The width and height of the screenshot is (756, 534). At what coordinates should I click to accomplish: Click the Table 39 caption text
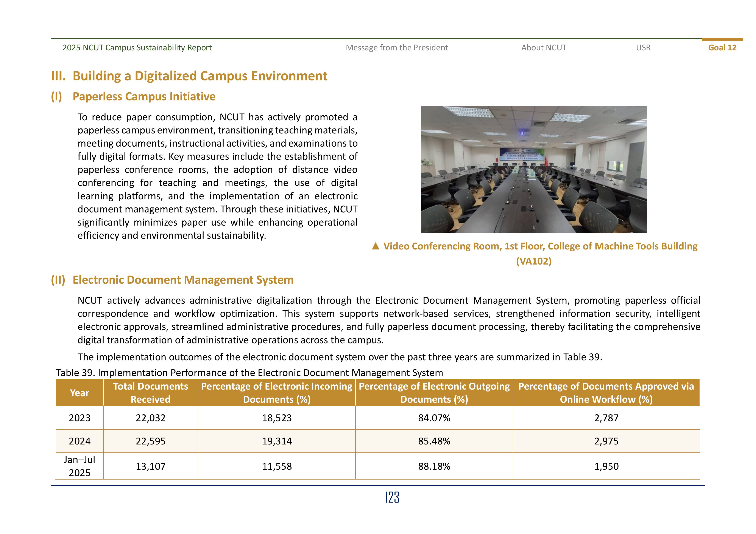tap(249, 373)
